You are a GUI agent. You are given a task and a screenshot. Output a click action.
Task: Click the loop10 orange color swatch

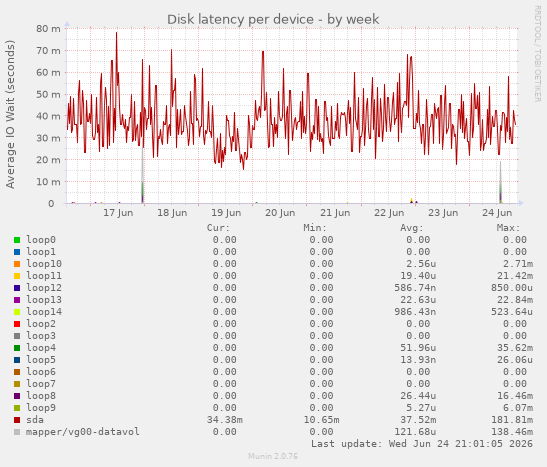(17, 264)
